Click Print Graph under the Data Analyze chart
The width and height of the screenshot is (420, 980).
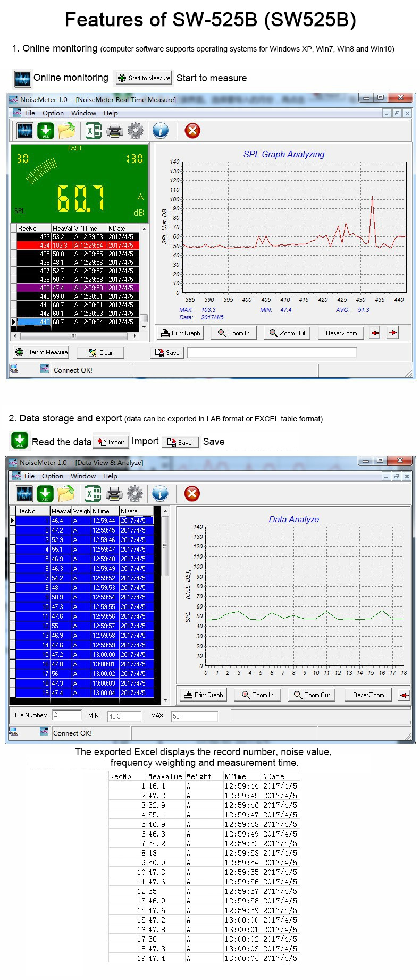pos(204,695)
